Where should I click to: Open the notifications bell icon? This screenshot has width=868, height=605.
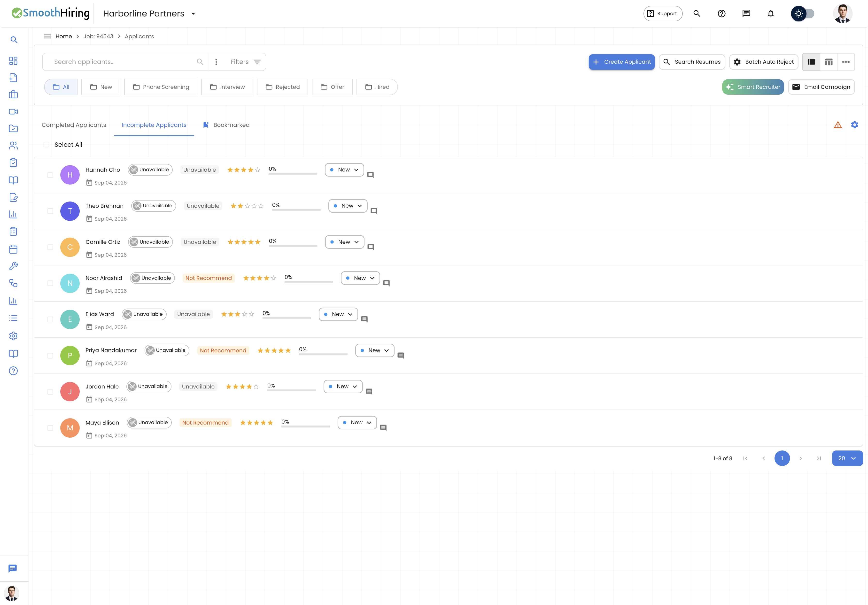pyautogui.click(x=770, y=14)
